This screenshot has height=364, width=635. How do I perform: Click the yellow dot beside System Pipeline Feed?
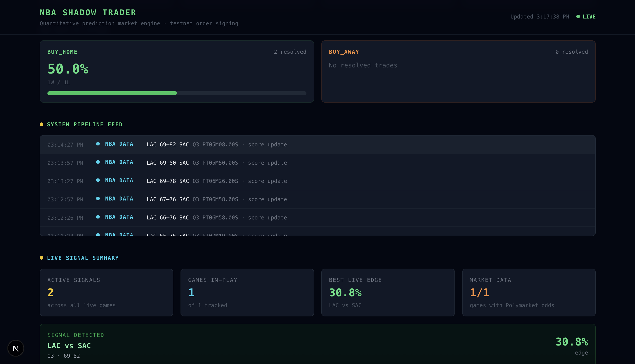tap(42, 124)
